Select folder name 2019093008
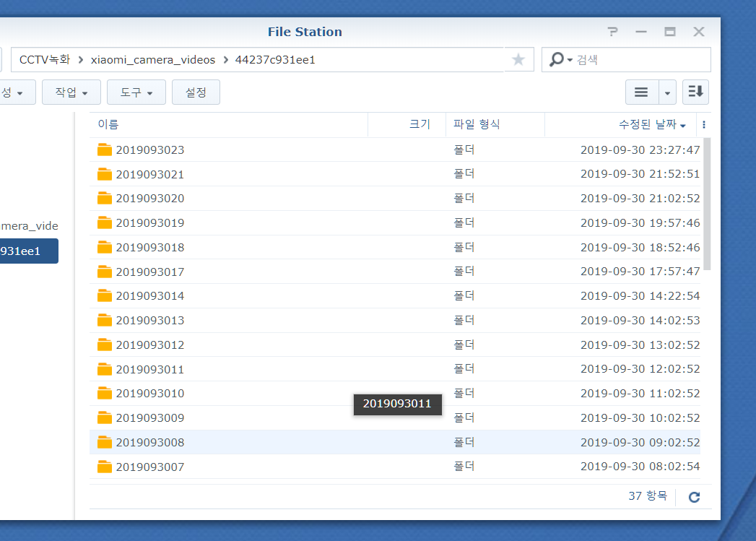756x541 pixels. pyautogui.click(x=150, y=442)
